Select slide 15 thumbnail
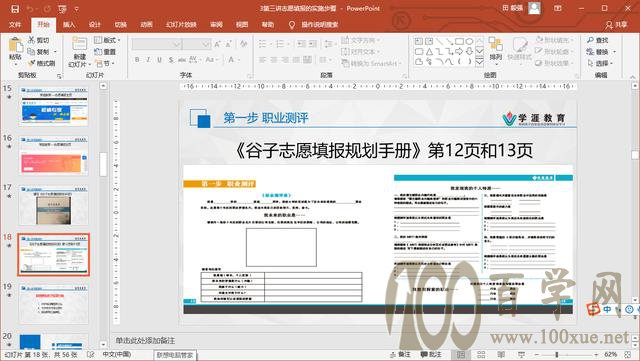Image resolution: width=640 pixels, height=361 pixels. point(53,106)
